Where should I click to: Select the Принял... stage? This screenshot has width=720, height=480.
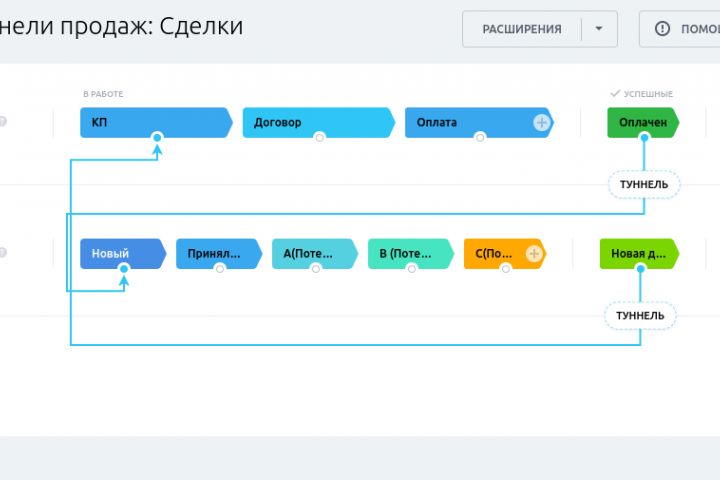[x=219, y=254]
